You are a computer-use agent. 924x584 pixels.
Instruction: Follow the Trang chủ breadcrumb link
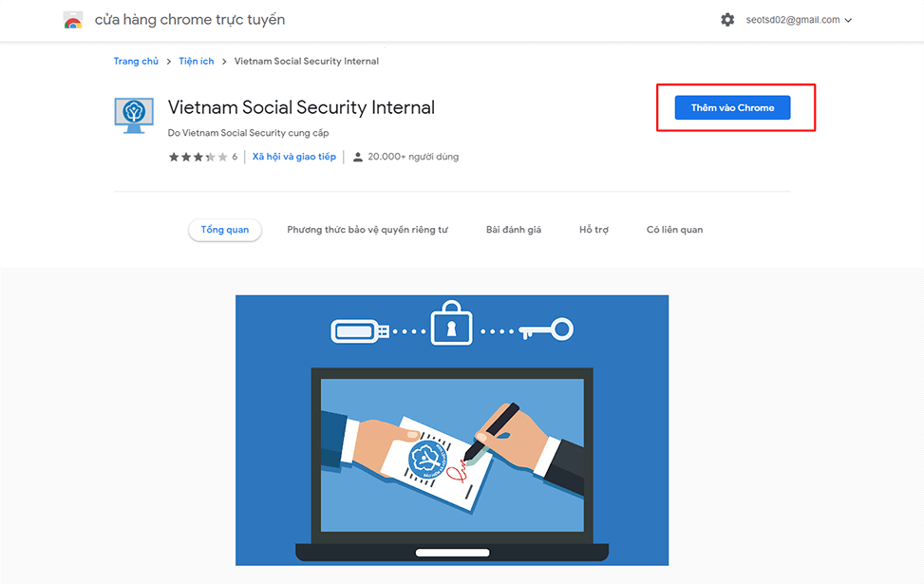pyautogui.click(x=136, y=62)
